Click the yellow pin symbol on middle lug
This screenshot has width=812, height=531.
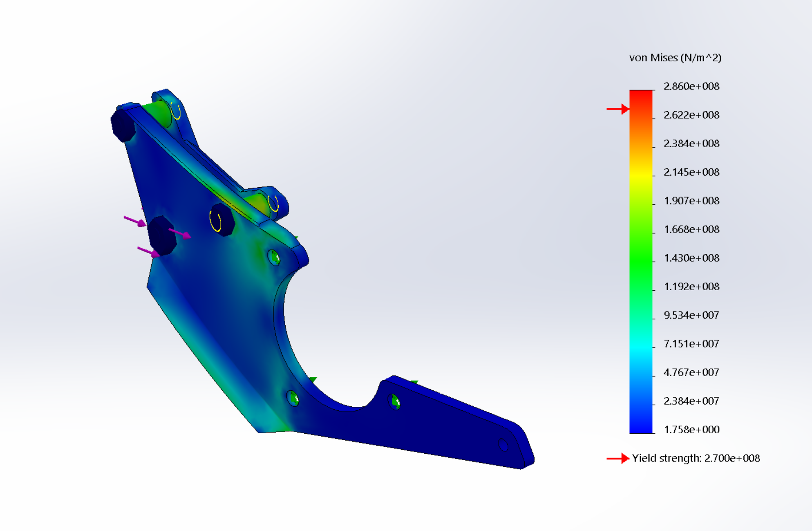(x=273, y=203)
